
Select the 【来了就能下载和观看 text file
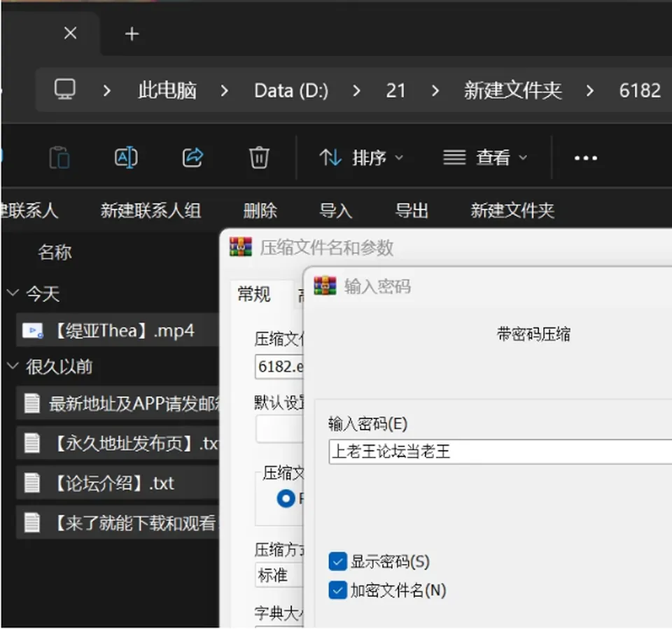[118, 523]
